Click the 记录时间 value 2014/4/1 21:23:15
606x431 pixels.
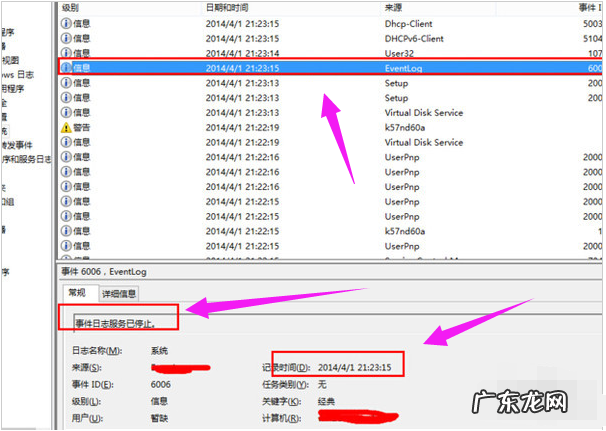click(354, 367)
